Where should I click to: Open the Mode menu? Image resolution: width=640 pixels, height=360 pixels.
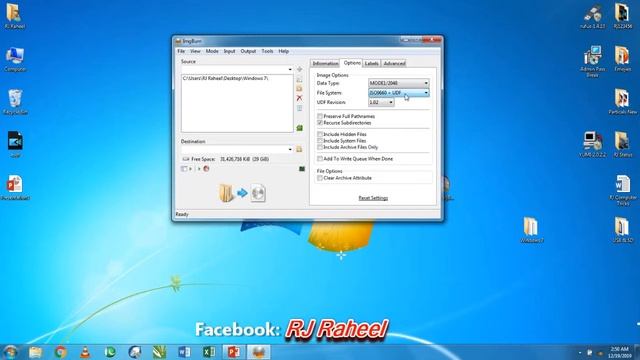pos(212,51)
